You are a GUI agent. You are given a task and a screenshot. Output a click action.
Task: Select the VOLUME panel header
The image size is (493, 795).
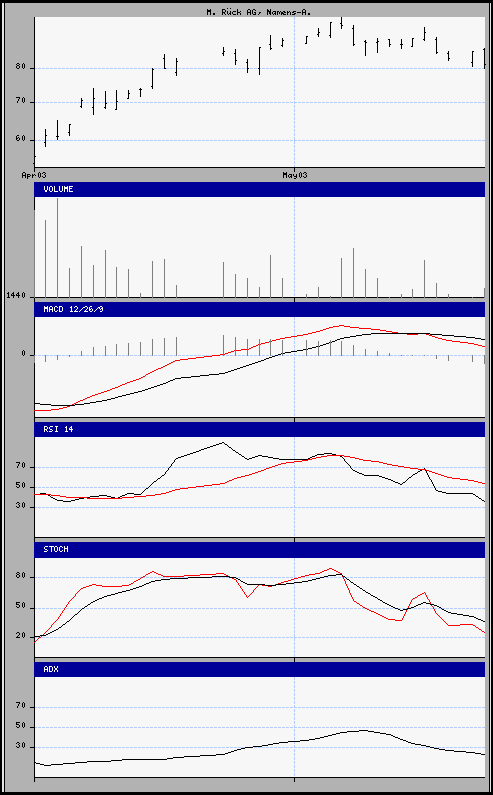pyautogui.click(x=259, y=190)
